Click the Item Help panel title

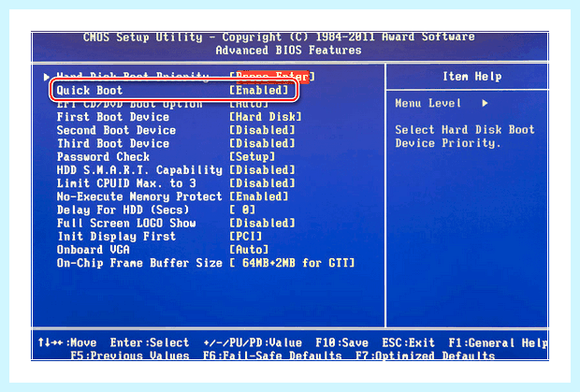pyautogui.click(x=472, y=77)
